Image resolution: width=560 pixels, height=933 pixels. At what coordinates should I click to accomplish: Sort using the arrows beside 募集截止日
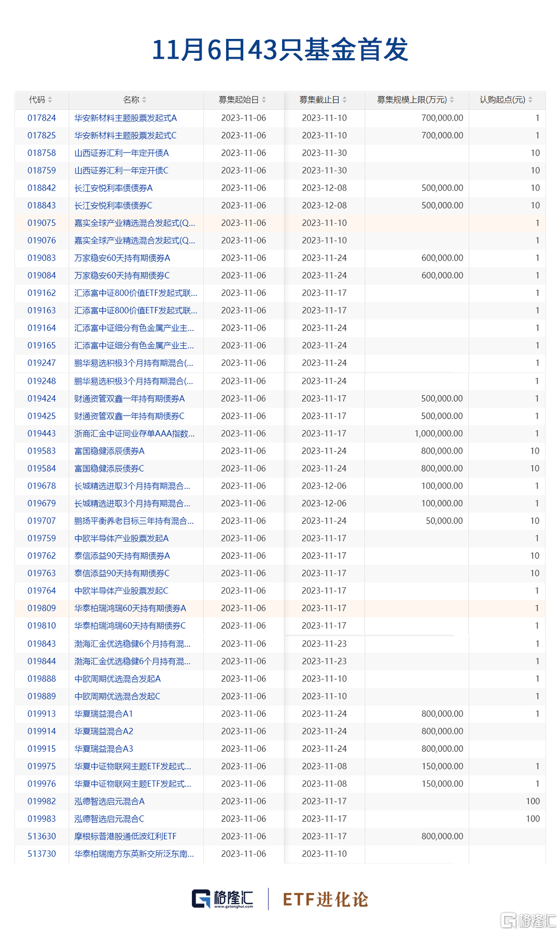345,100
